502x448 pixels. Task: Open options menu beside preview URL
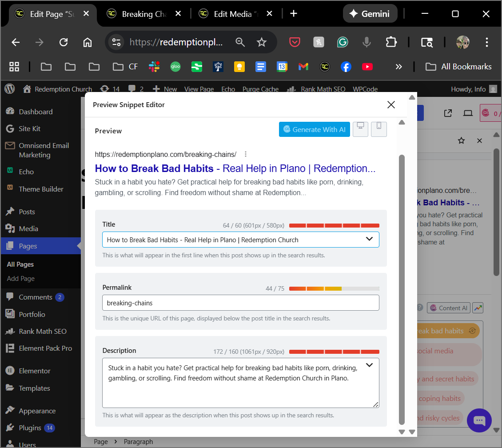pyautogui.click(x=246, y=154)
